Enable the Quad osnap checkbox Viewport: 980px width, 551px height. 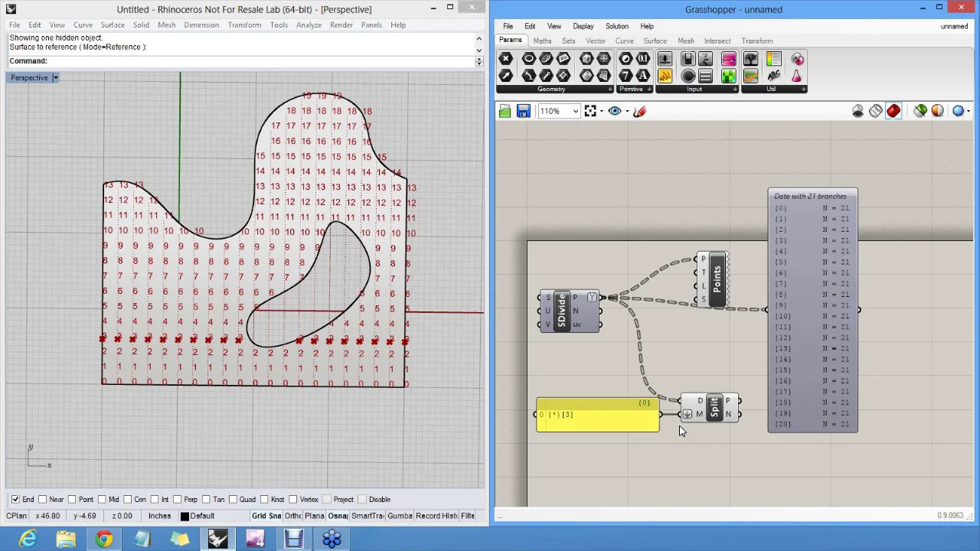(x=233, y=500)
